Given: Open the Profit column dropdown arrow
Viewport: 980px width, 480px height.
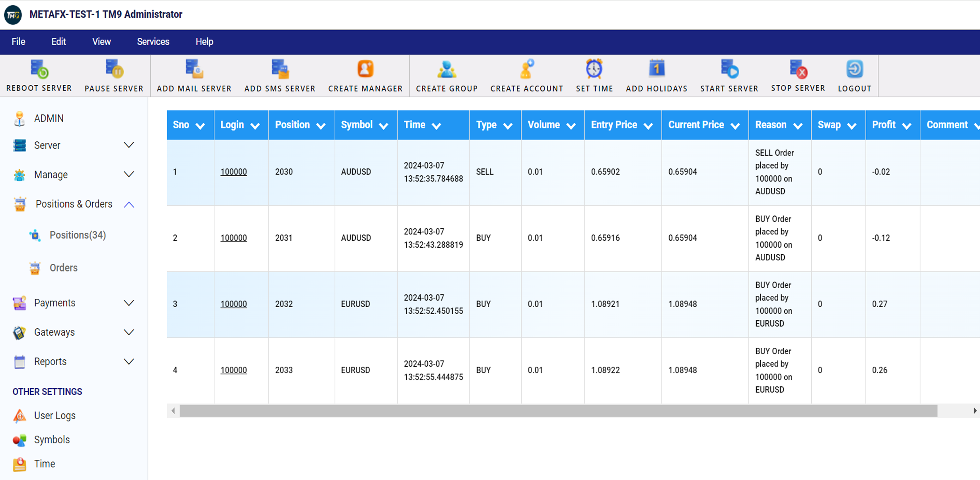Looking at the screenshot, I should coord(906,126).
